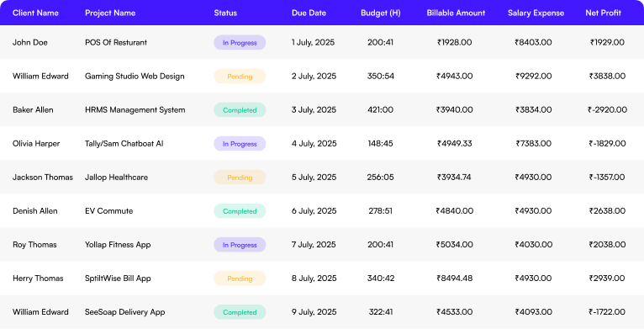Click the Completed badge for HRMS Management System
Viewport: 644px width, 329px height.
240,109
